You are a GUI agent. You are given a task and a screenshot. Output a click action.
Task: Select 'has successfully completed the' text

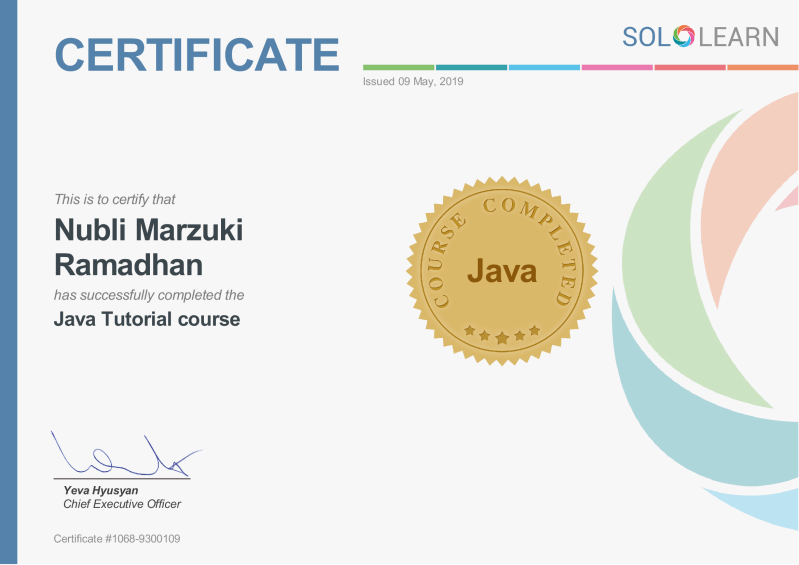point(149,295)
